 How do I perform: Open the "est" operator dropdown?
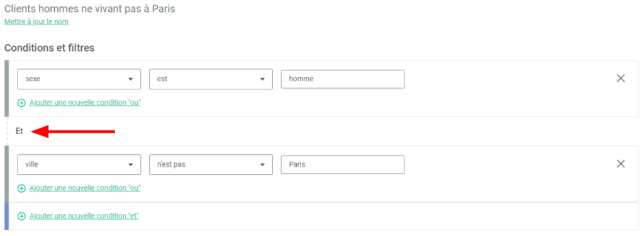(211, 79)
